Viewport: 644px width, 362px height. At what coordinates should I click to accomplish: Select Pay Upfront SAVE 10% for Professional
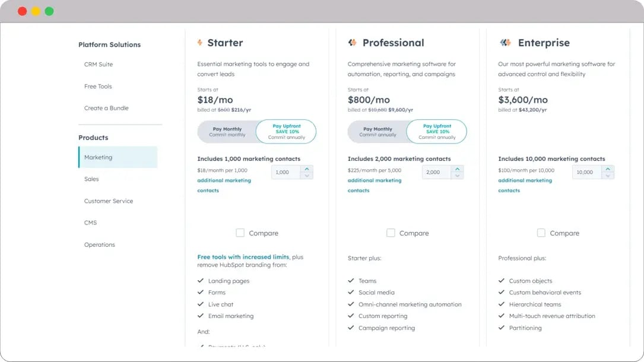click(x=437, y=131)
